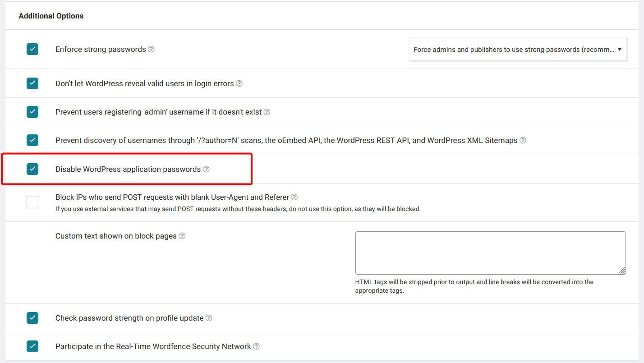Click help icon for Wordfence Security Network

[x=257, y=346]
